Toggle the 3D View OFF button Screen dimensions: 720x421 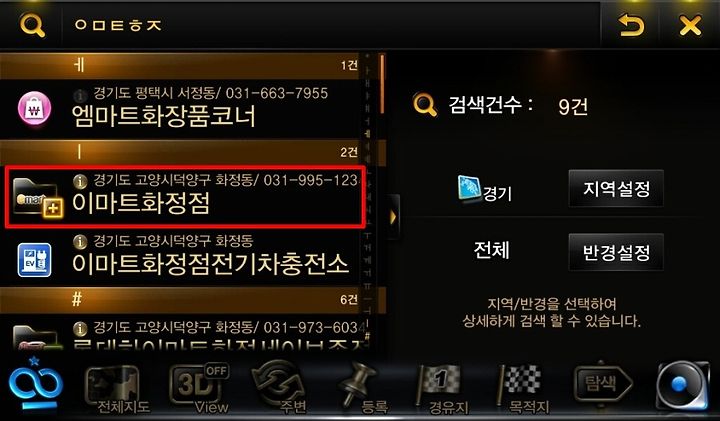coord(198,387)
